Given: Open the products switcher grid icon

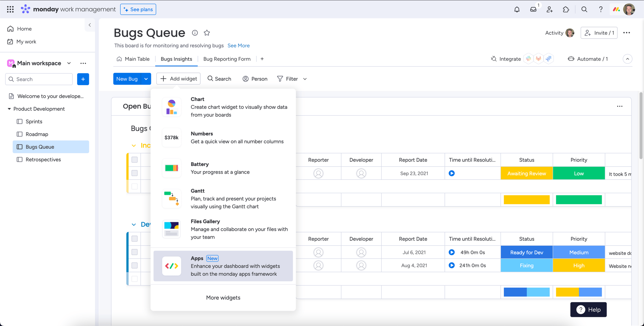Looking at the screenshot, I should (10, 9).
